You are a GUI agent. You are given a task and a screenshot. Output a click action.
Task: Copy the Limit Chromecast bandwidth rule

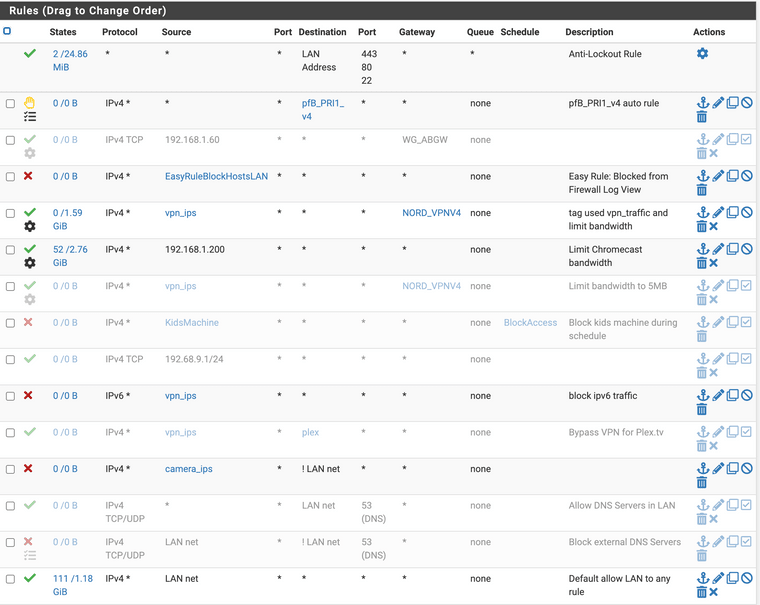[732, 249]
